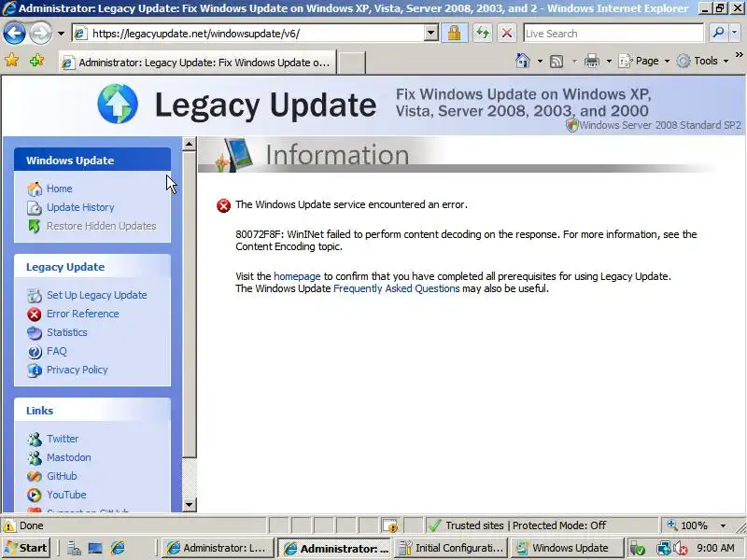Click the Statistics pie icon
Viewport: 747px width, 560px height.
coord(35,333)
